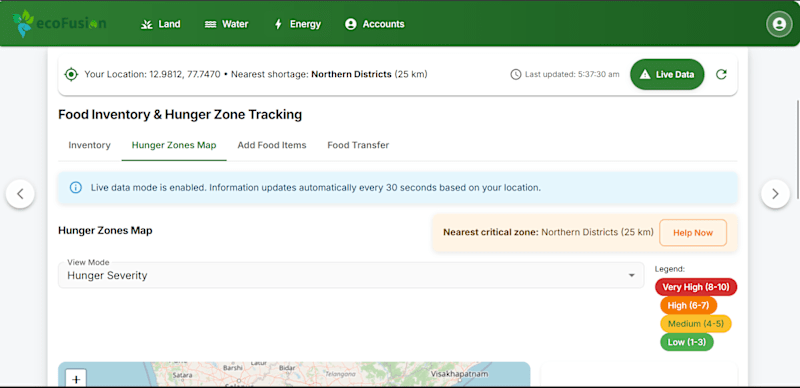Switch to the Inventory tab
The width and height of the screenshot is (800, 388).
coord(89,146)
